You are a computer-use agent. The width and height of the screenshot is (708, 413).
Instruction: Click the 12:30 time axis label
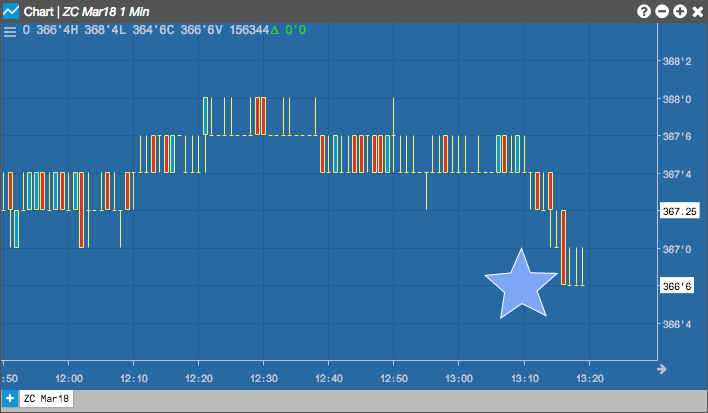tap(264, 378)
